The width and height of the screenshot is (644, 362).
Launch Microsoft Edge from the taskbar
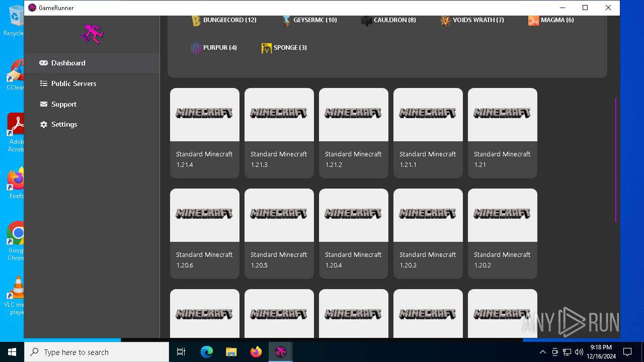click(206, 352)
